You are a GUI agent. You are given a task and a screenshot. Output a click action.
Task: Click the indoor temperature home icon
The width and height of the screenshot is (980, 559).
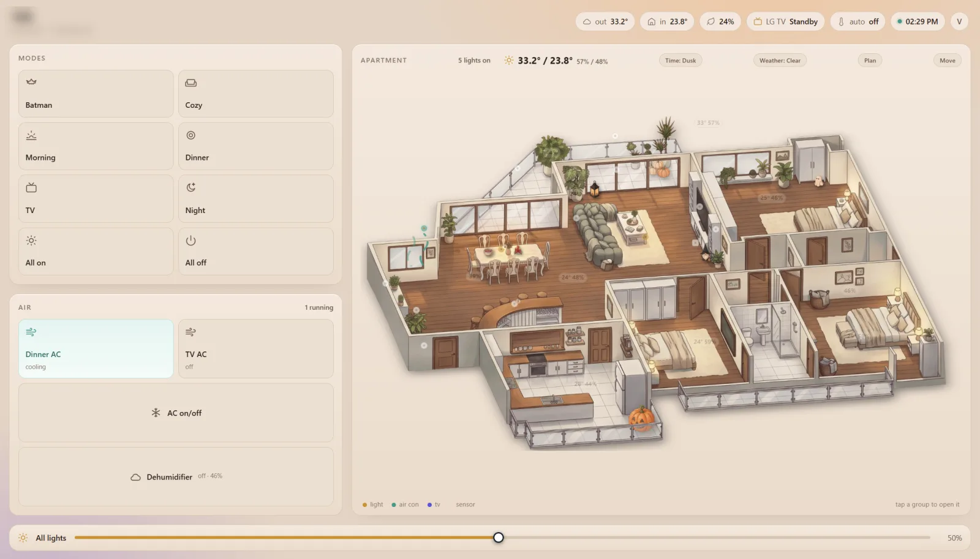click(652, 21)
